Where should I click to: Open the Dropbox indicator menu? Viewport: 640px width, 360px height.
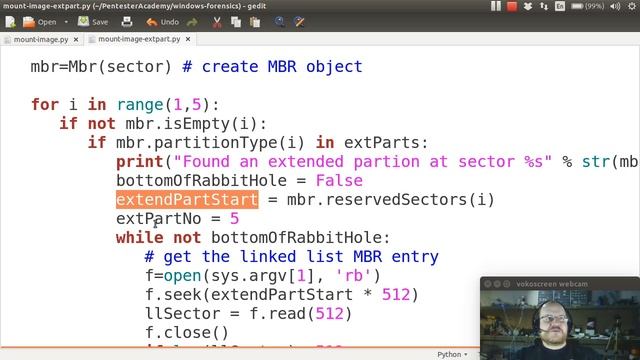[528, 6]
